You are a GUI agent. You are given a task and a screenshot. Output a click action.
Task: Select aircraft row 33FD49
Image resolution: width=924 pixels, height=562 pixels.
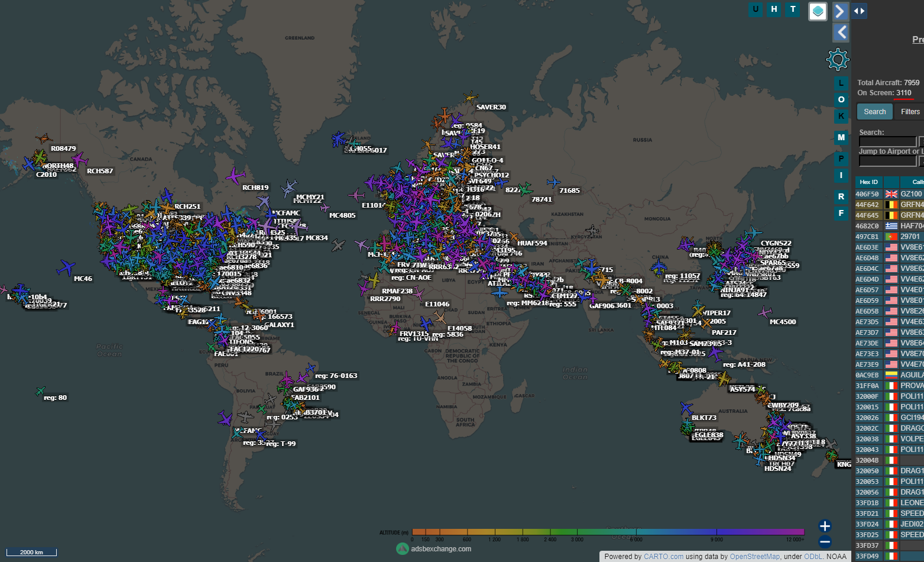[x=890, y=556]
